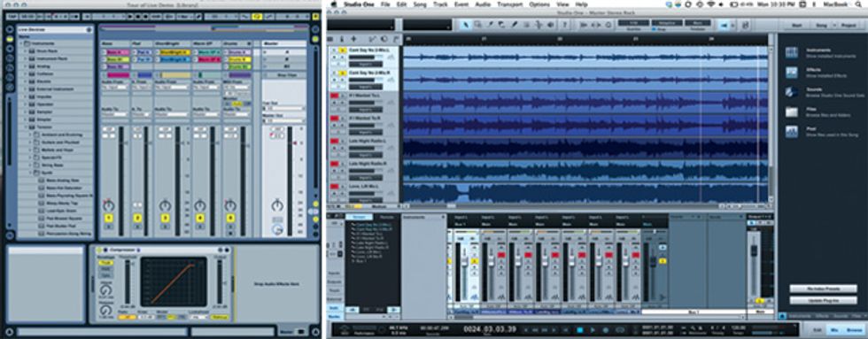
Task: Click the Sounds browser icon
Action: (x=792, y=92)
